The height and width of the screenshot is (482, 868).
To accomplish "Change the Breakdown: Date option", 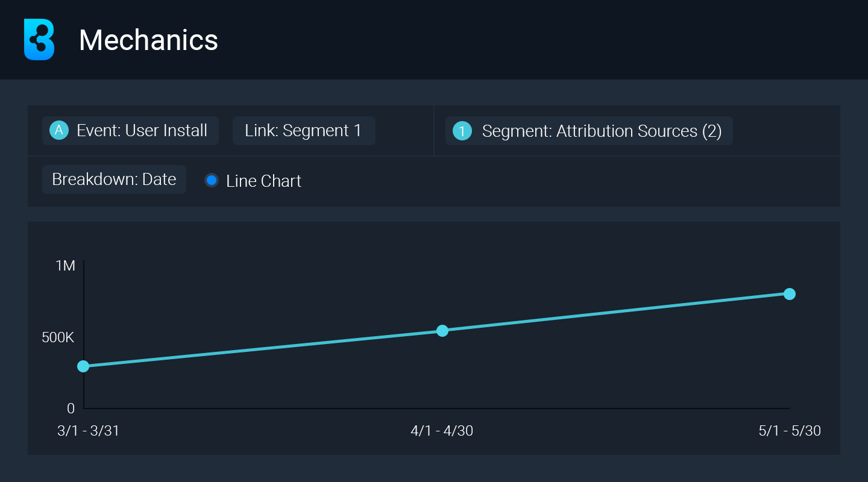I will click(x=114, y=180).
